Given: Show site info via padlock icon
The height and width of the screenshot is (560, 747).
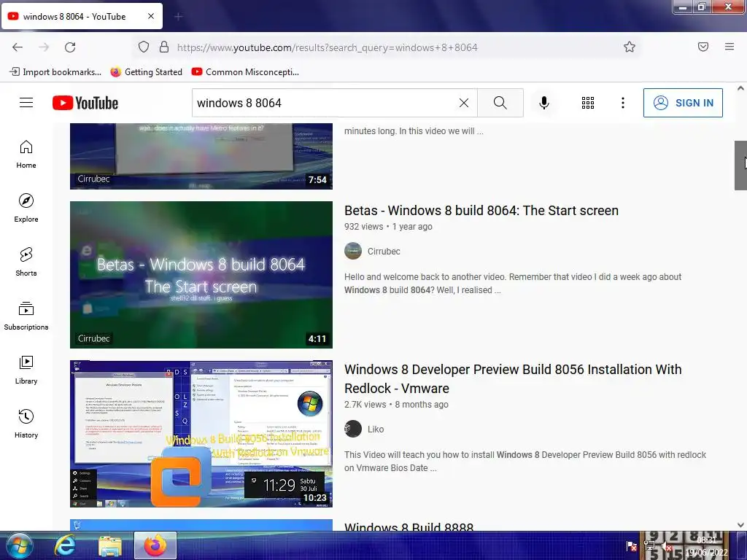Looking at the screenshot, I should 164,47.
